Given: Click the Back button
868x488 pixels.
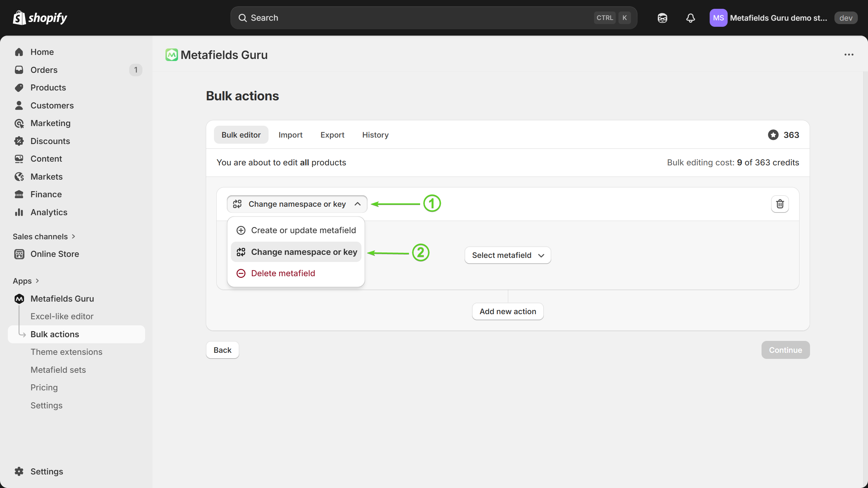Looking at the screenshot, I should (222, 350).
